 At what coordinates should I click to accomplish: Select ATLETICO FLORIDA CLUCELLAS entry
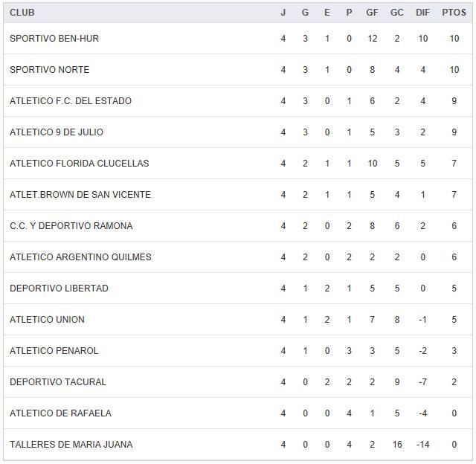[x=80, y=164]
